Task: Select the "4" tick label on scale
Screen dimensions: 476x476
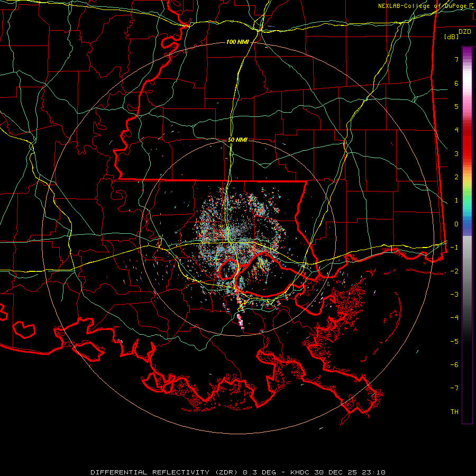Action: 456,130
